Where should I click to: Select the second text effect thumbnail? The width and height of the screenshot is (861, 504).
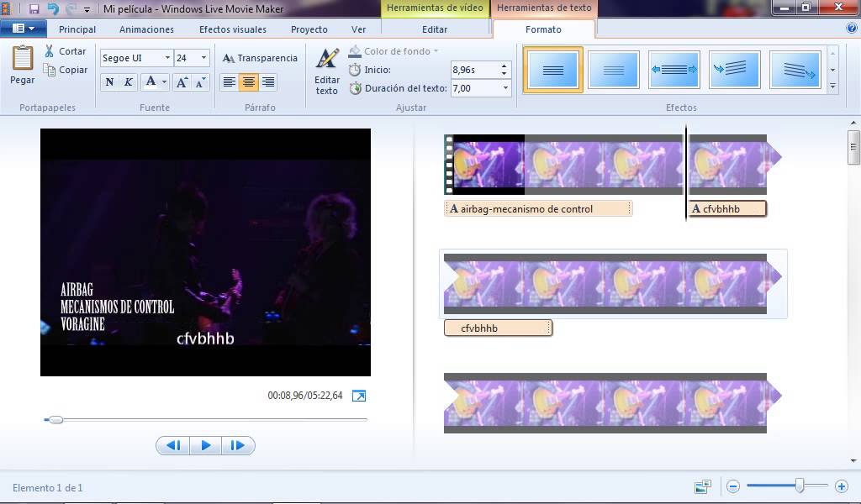[613, 70]
